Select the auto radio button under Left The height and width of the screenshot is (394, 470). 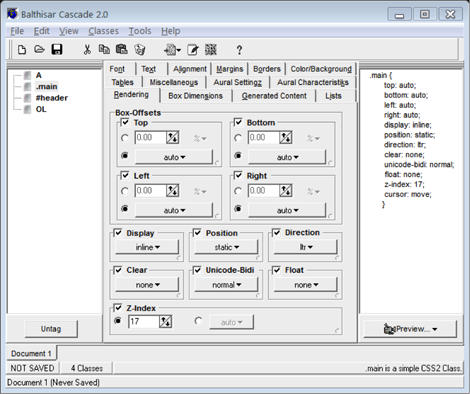click(x=125, y=209)
